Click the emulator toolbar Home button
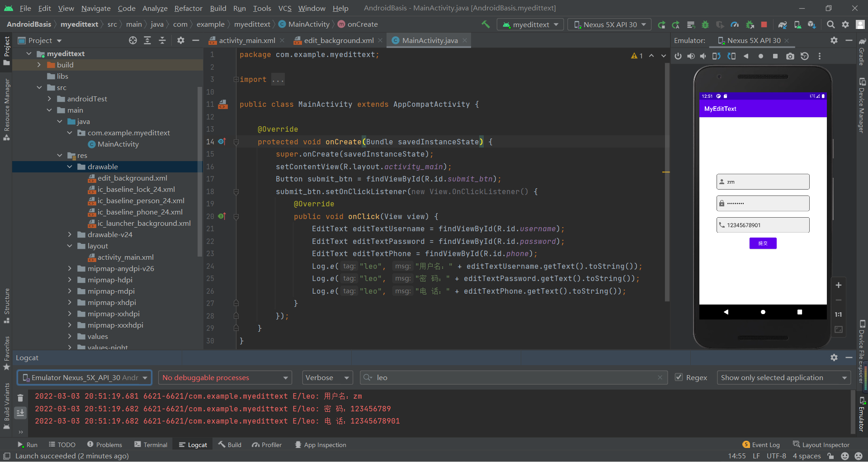 [x=761, y=56]
